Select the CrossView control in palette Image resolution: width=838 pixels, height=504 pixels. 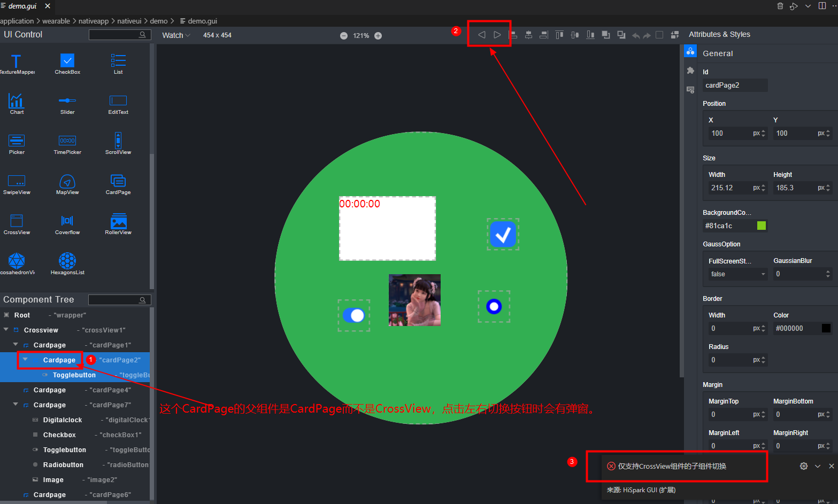17,224
